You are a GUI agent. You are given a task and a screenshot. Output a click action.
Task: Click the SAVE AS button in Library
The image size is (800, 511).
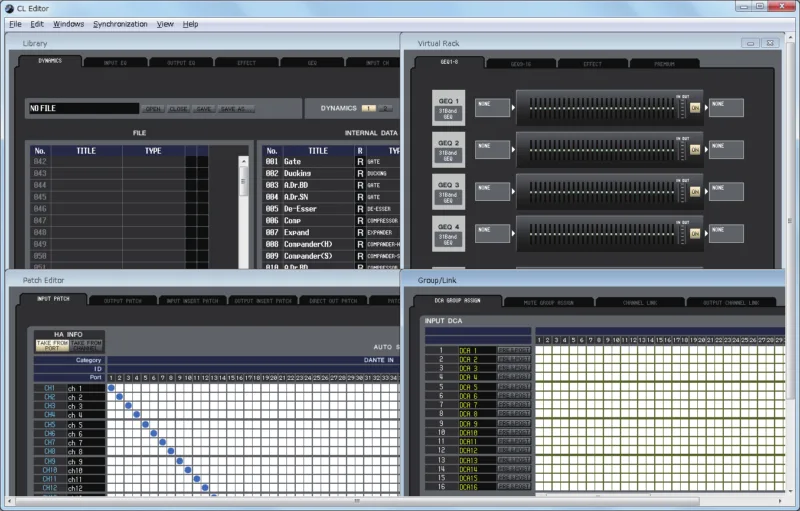coord(235,109)
